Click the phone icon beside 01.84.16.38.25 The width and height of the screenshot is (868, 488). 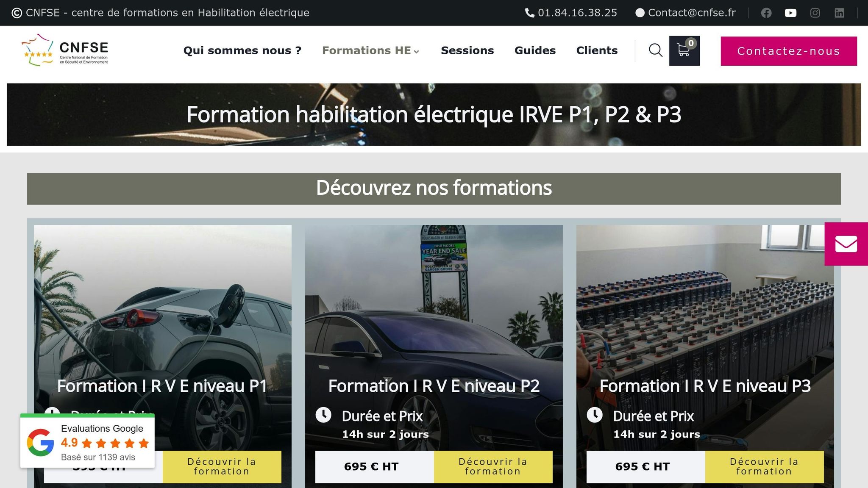[530, 13]
